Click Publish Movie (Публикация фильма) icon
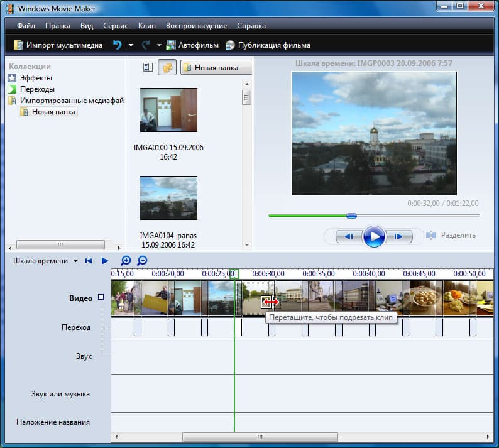This screenshot has height=448, width=499. (x=230, y=45)
